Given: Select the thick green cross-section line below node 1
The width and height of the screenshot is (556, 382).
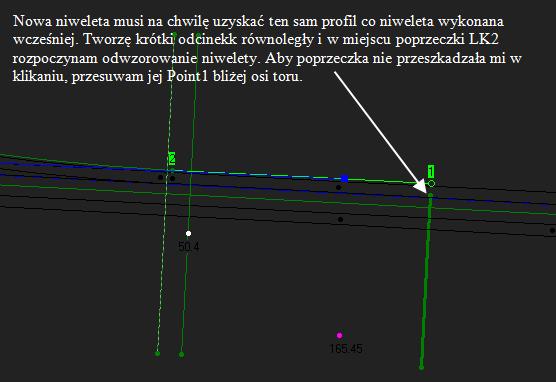Looking at the screenshot, I should (x=426, y=280).
